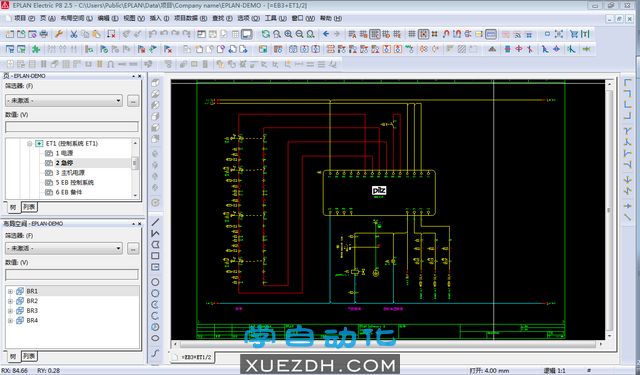Click the ellipsis button beside layout filter

pyautogui.click(x=133, y=248)
